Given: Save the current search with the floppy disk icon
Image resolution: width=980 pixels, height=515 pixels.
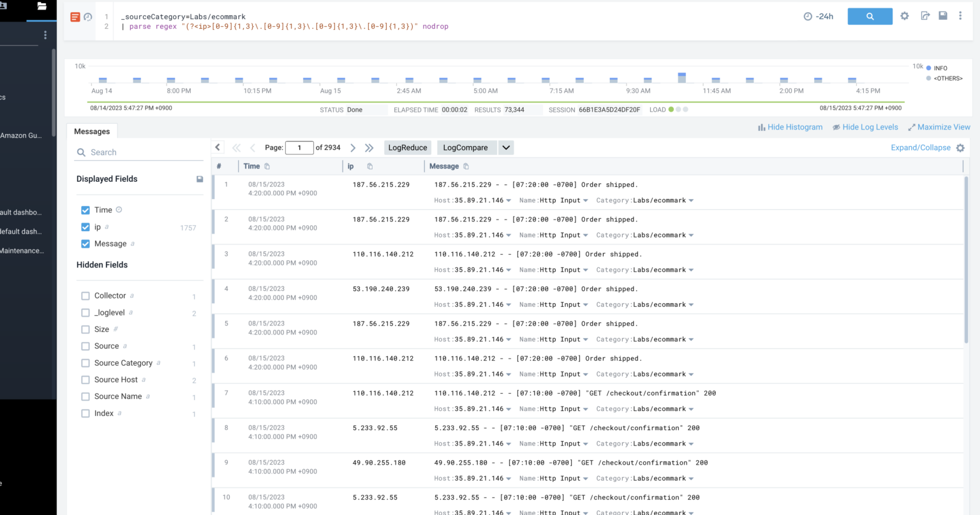Looking at the screenshot, I should coord(943,15).
